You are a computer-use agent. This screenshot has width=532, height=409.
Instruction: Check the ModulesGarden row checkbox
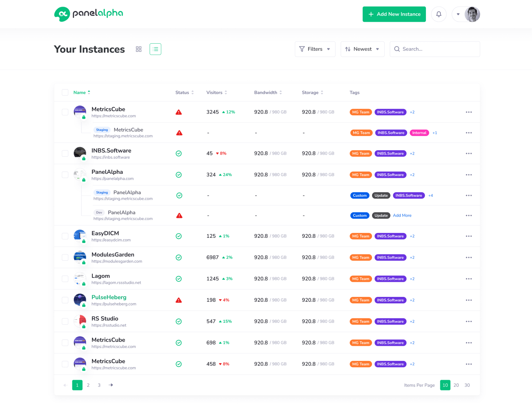point(65,257)
